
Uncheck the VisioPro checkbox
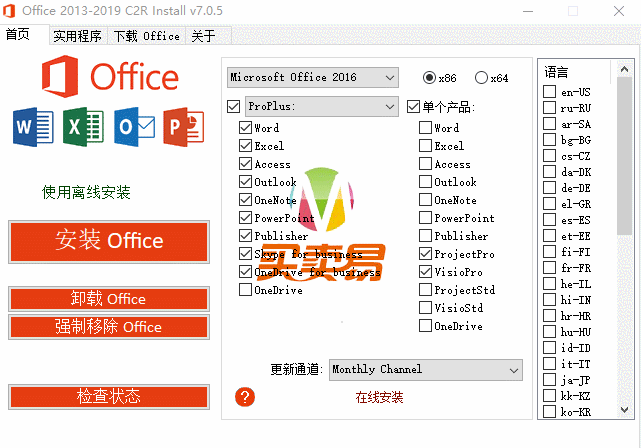click(x=426, y=271)
